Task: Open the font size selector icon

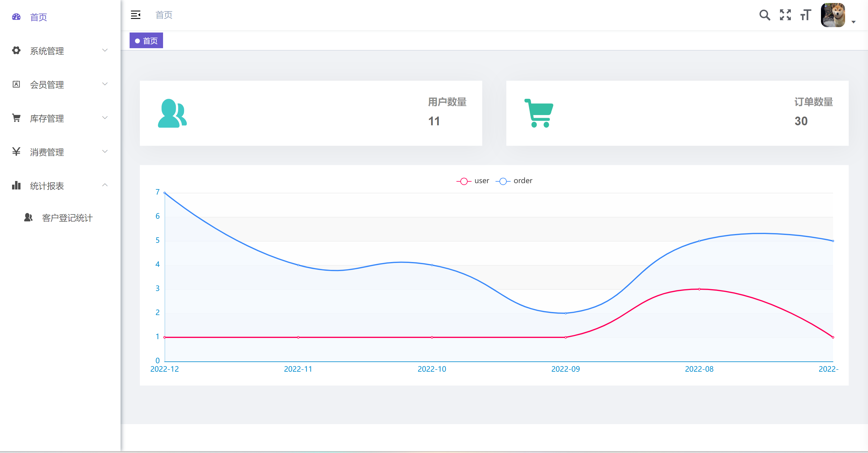Action: click(x=806, y=15)
